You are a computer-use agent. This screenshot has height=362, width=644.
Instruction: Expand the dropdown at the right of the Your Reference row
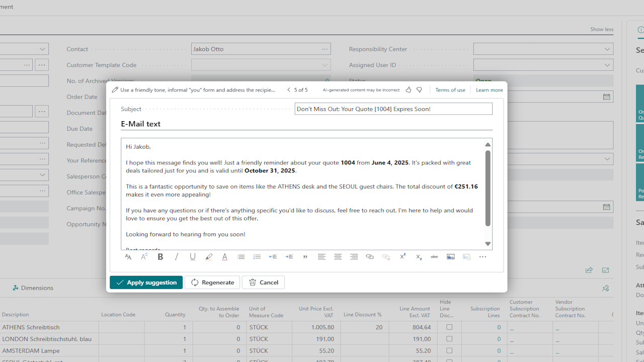(607, 159)
